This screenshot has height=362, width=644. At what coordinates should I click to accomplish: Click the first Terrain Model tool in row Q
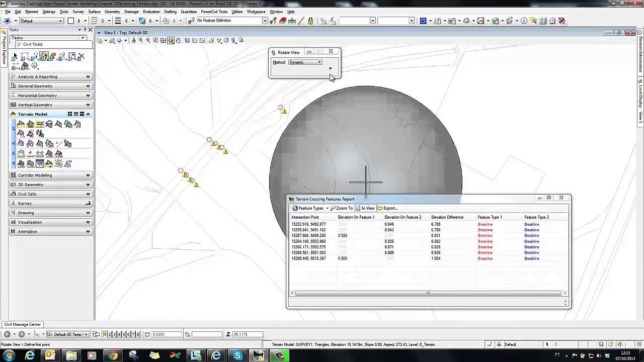coord(21,124)
